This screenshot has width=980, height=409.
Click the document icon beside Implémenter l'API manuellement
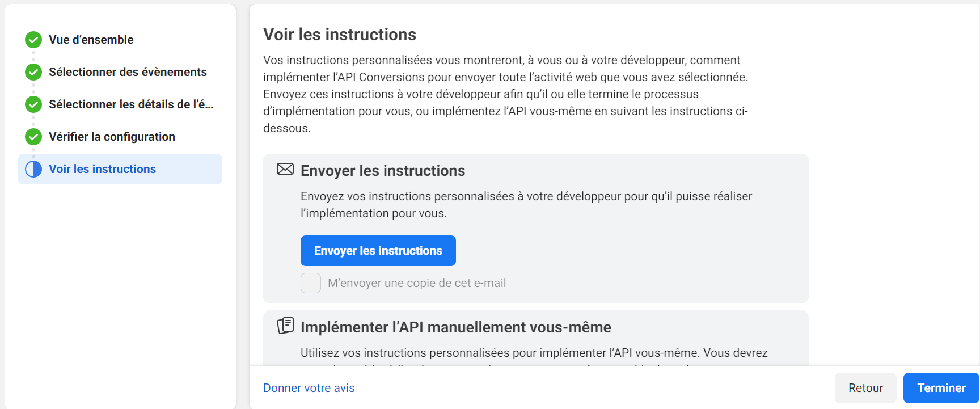coord(285,326)
